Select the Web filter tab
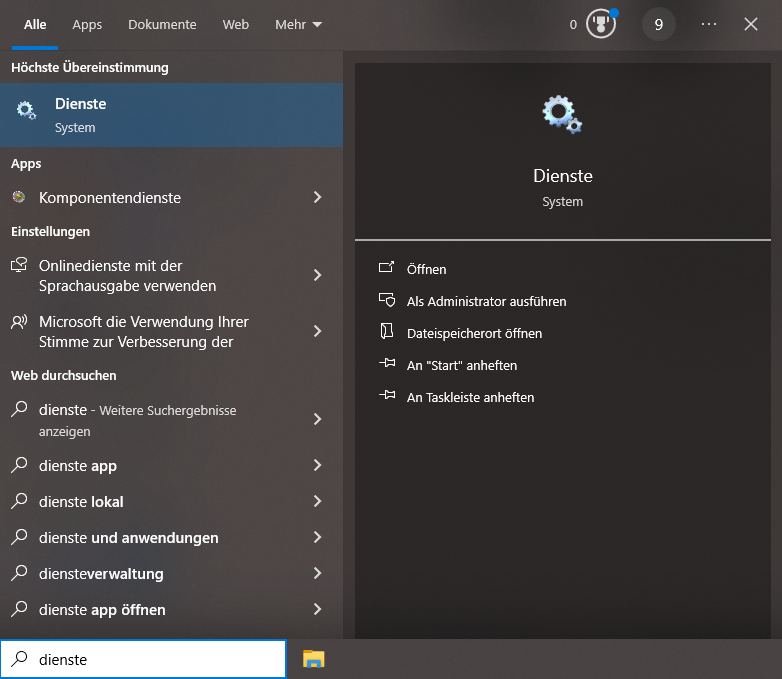Screen dimensions: 782x679 [x=236, y=24]
